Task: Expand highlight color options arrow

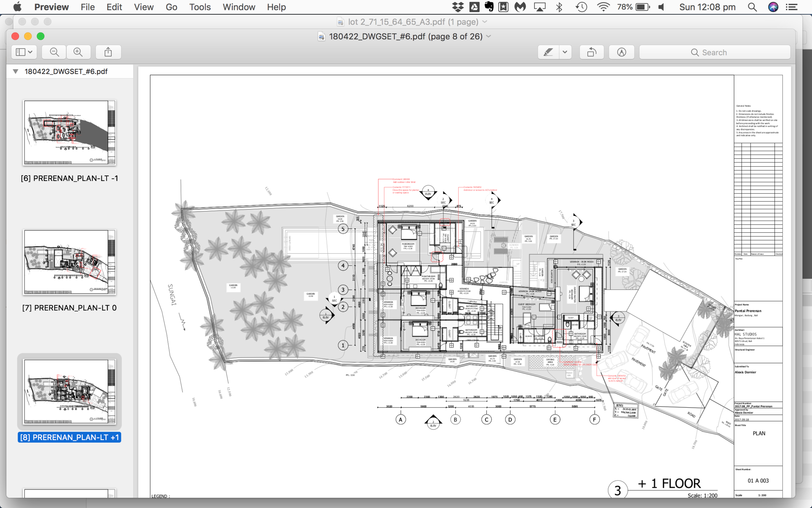Action: pos(565,52)
